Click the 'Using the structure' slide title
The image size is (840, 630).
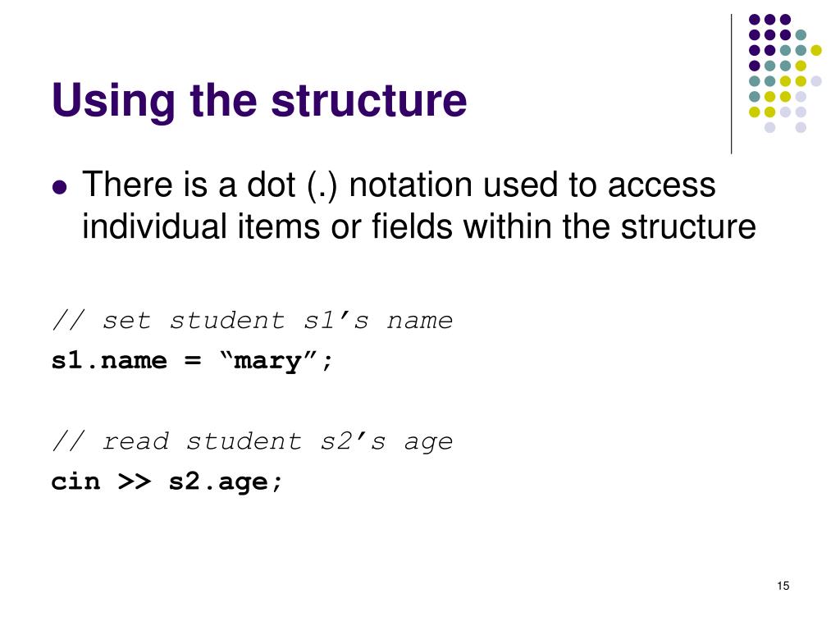(259, 99)
